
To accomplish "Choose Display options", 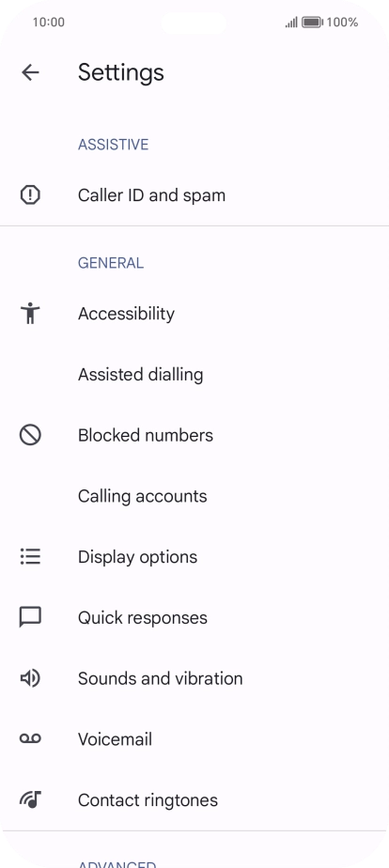I will tap(194, 556).
